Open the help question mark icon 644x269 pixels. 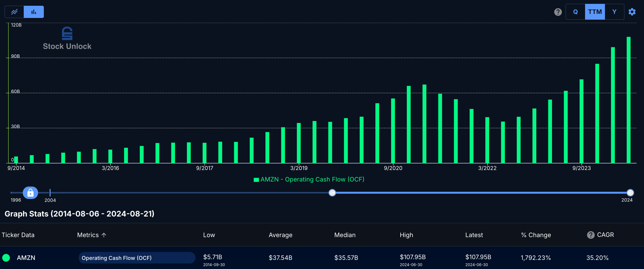click(558, 12)
